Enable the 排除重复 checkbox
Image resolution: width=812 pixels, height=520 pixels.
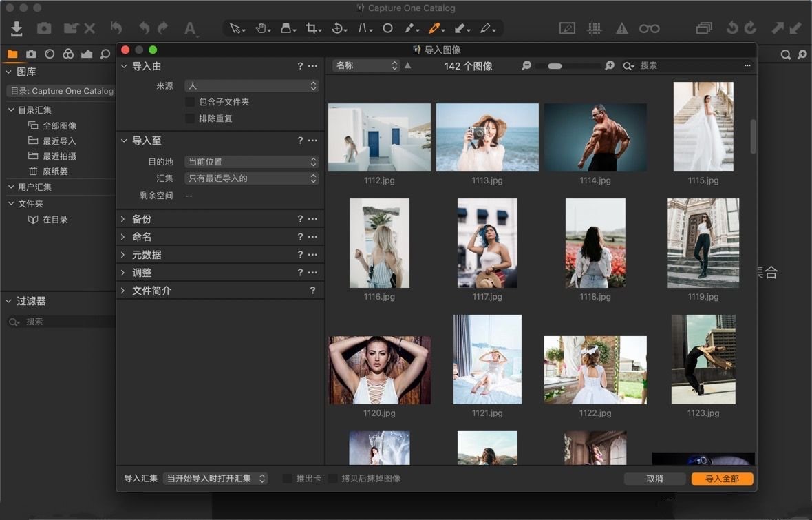pyautogui.click(x=191, y=118)
